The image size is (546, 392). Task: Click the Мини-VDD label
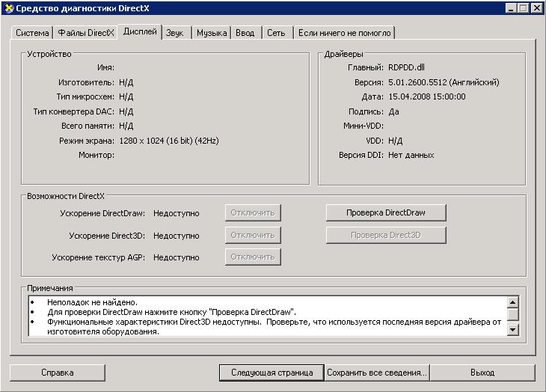coord(364,126)
